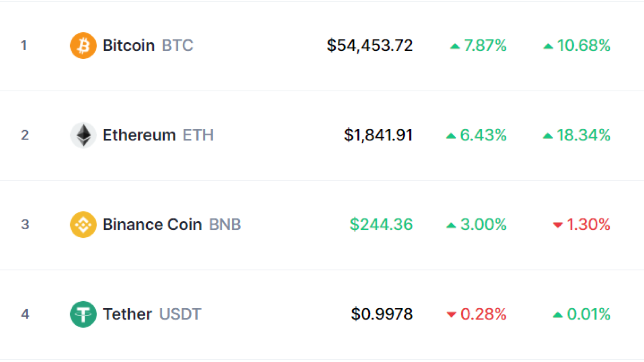The image size is (644, 362).
Task: Open the Tether coin page link
Action: (x=127, y=314)
